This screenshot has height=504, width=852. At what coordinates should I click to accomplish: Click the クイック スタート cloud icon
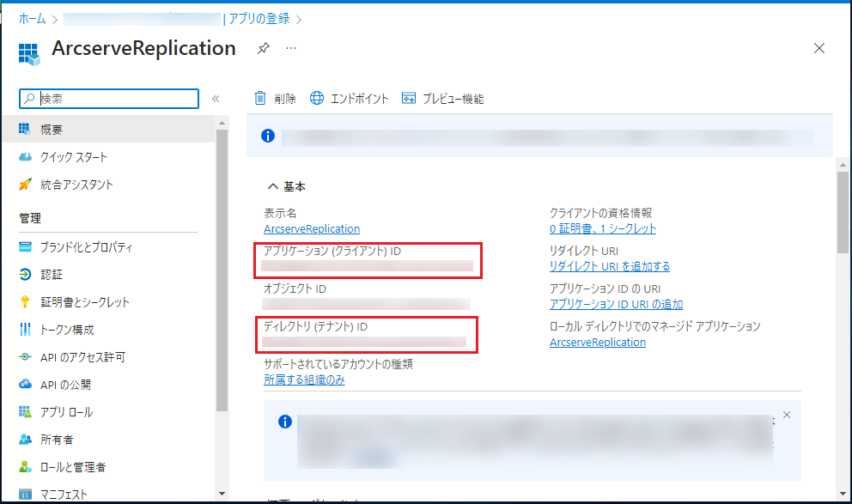point(25,157)
